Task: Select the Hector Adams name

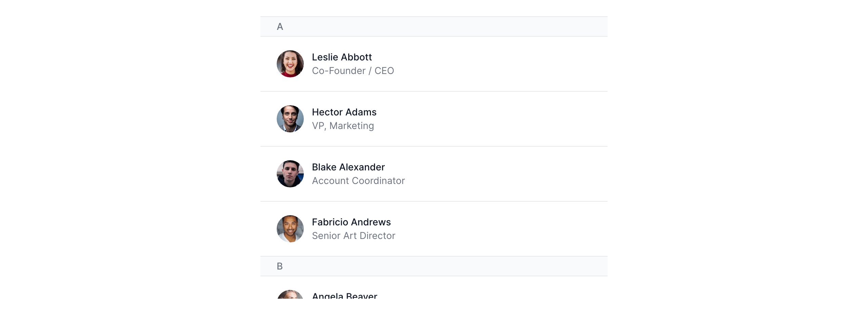Action: coord(344,112)
